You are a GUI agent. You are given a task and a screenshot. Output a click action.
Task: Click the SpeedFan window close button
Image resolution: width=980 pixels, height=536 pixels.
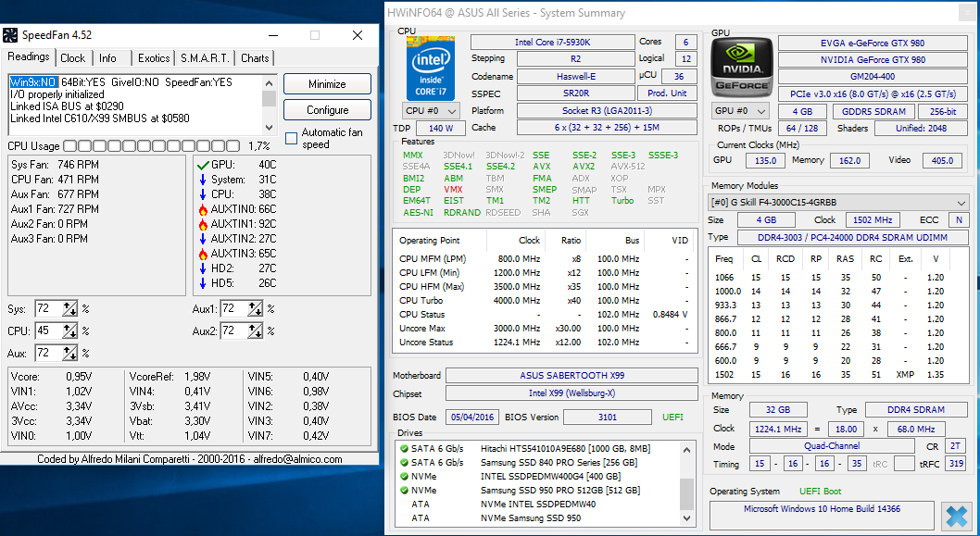coord(358,35)
